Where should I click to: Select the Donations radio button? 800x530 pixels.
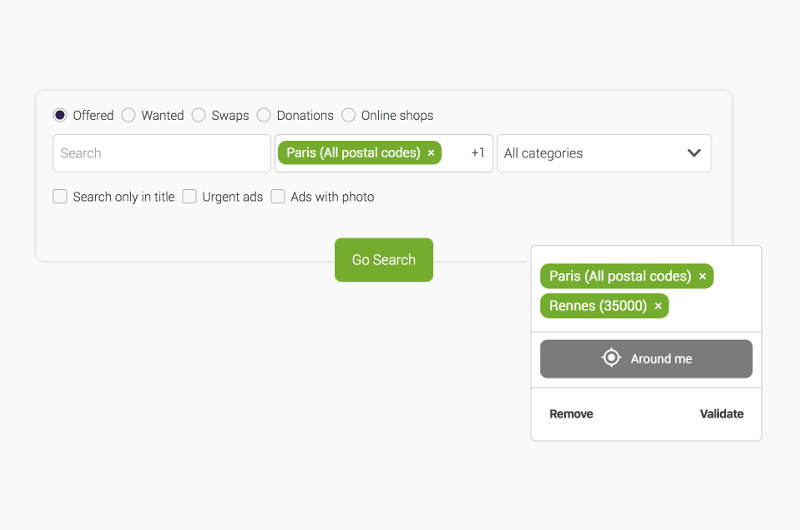[x=264, y=115]
